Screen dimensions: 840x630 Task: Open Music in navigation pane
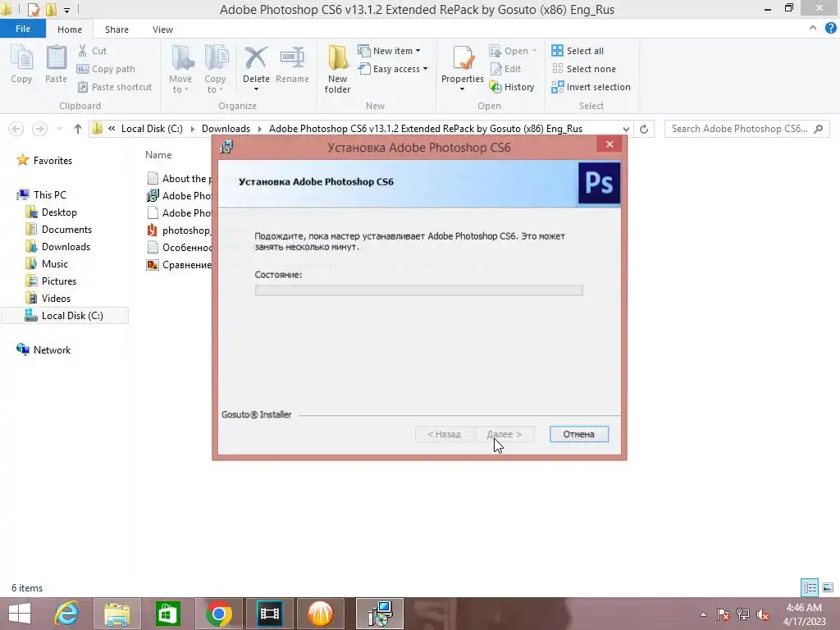47,263
